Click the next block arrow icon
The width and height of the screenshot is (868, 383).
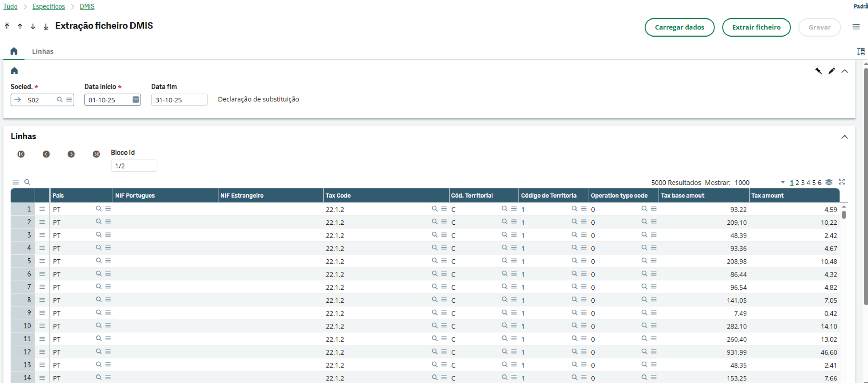coord(71,154)
